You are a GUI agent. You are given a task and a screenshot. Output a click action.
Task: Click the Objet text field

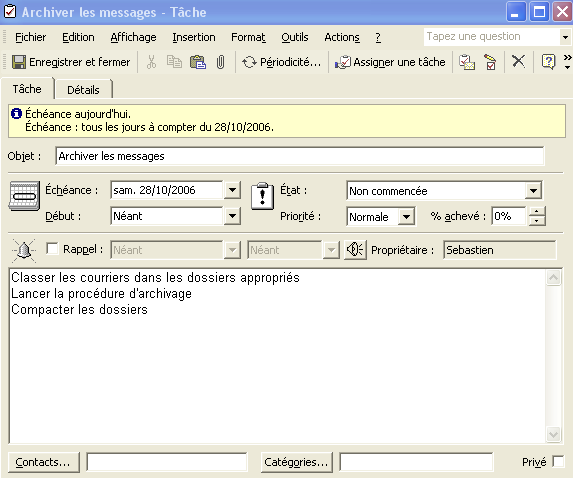tap(300, 156)
